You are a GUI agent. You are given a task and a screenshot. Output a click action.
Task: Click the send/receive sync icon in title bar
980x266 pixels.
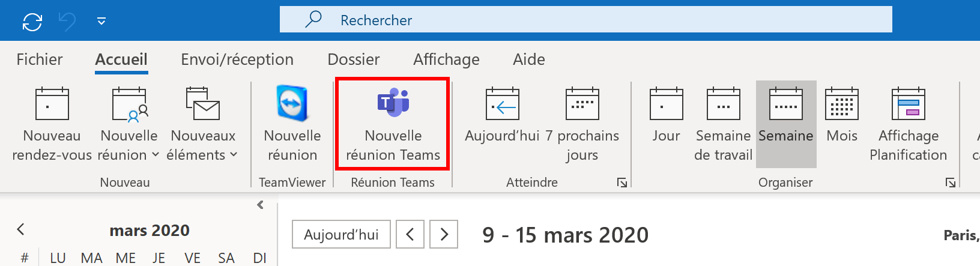(x=32, y=22)
